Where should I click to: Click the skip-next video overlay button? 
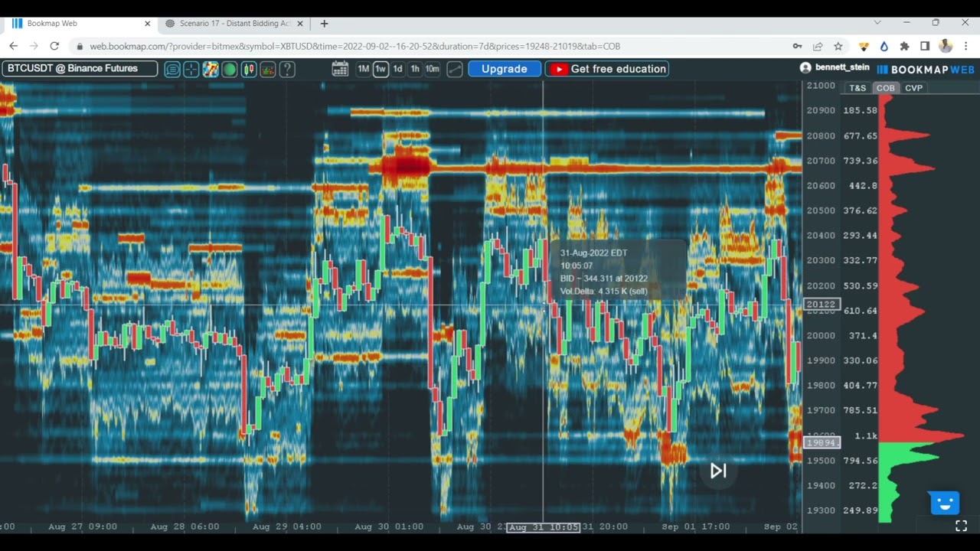[x=718, y=471]
